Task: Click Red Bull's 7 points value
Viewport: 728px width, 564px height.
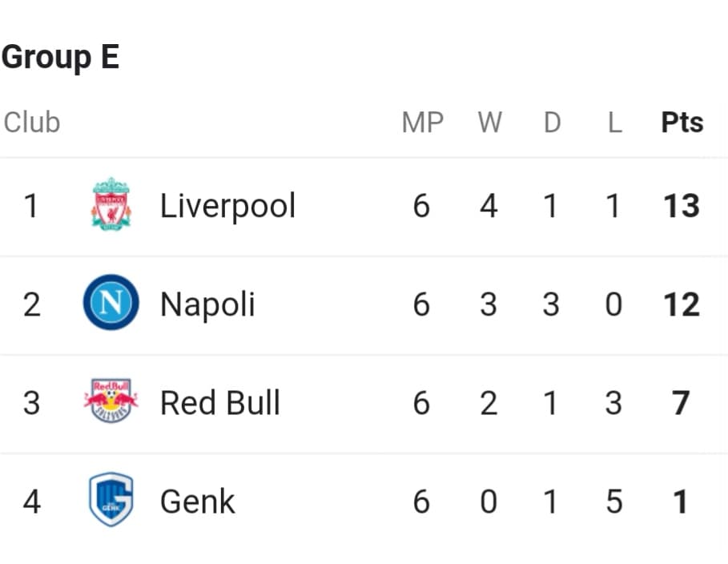Action: pos(681,403)
